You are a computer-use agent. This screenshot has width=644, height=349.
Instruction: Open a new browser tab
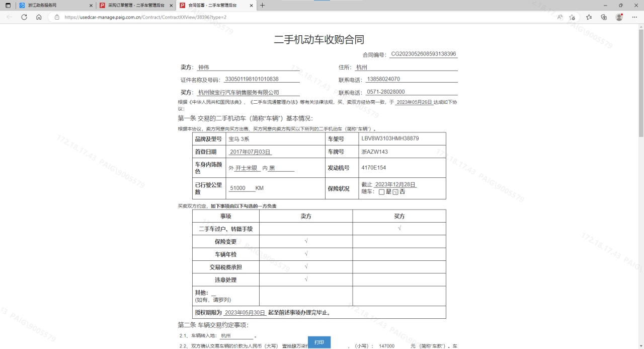262,5
